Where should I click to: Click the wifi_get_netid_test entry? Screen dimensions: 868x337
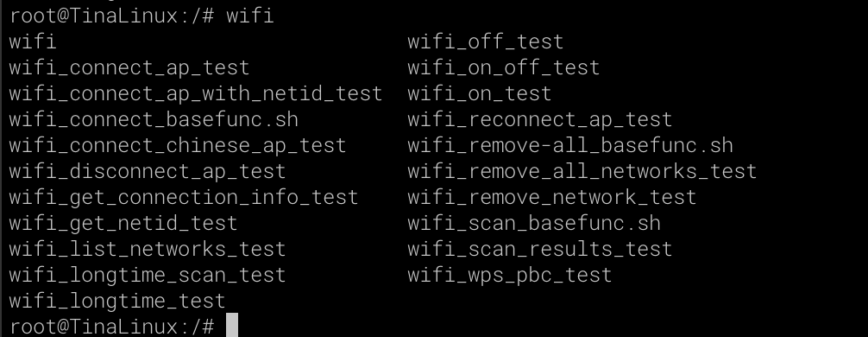pos(123,224)
